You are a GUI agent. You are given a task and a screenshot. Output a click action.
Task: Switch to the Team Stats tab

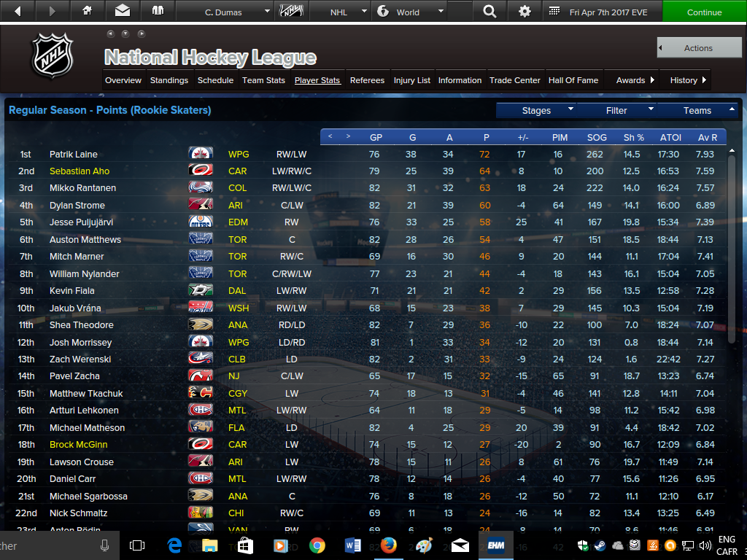coord(263,80)
